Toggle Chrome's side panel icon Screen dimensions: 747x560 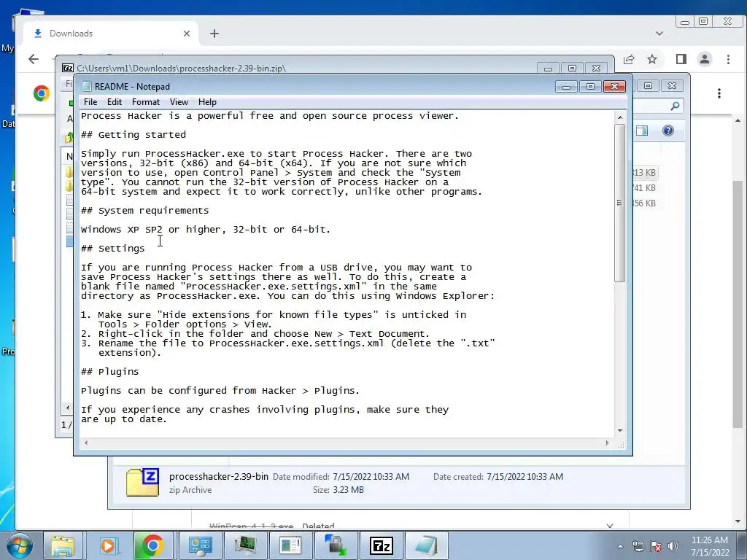[681, 59]
